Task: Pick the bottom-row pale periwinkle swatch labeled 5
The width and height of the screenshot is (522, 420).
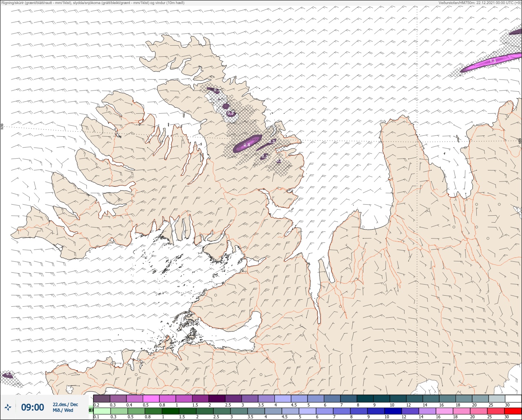Action: (307, 411)
